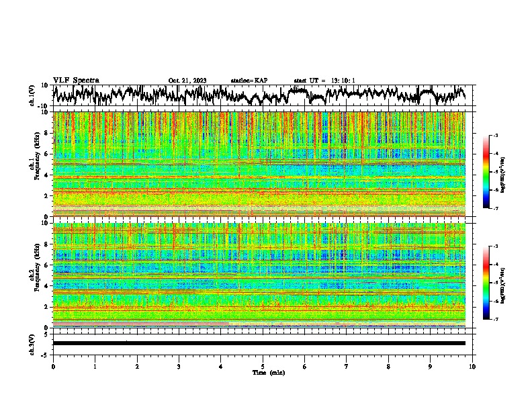
Task: Click the "3" tick on the Time axis
Action: pos(179,367)
